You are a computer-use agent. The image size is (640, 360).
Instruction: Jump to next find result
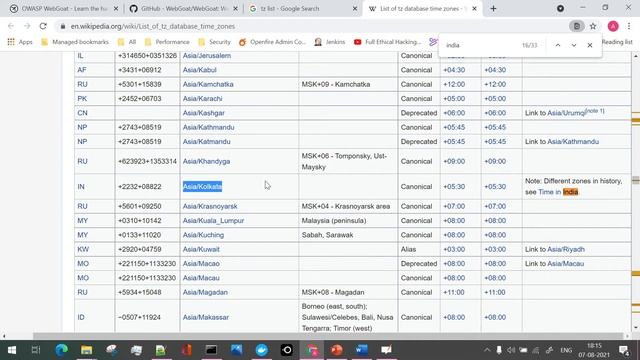(x=574, y=45)
